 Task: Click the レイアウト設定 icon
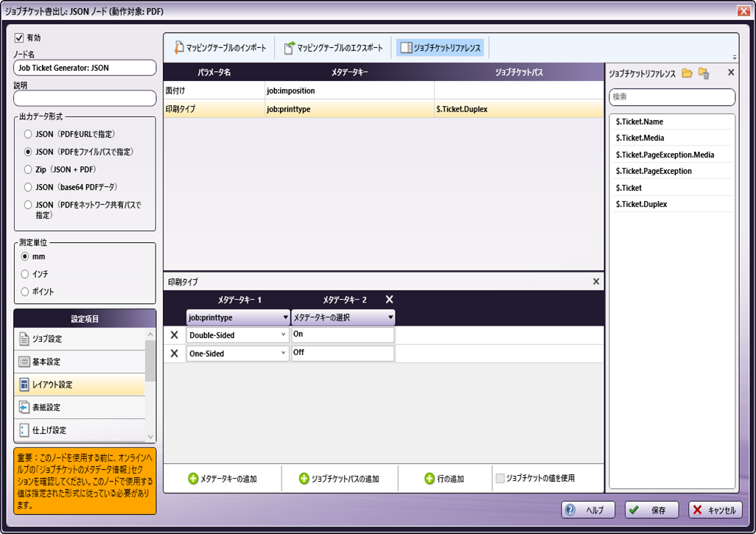coord(24,384)
